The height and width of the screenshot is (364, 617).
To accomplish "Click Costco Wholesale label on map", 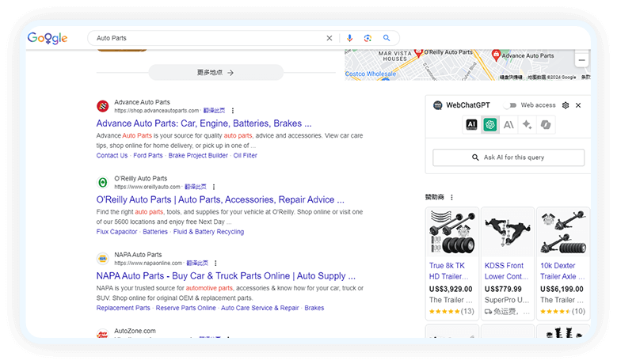I will tap(371, 74).
